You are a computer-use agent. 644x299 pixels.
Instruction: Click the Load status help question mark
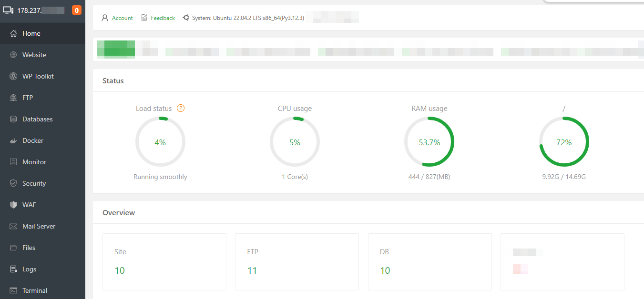click(x=181, y=108)
